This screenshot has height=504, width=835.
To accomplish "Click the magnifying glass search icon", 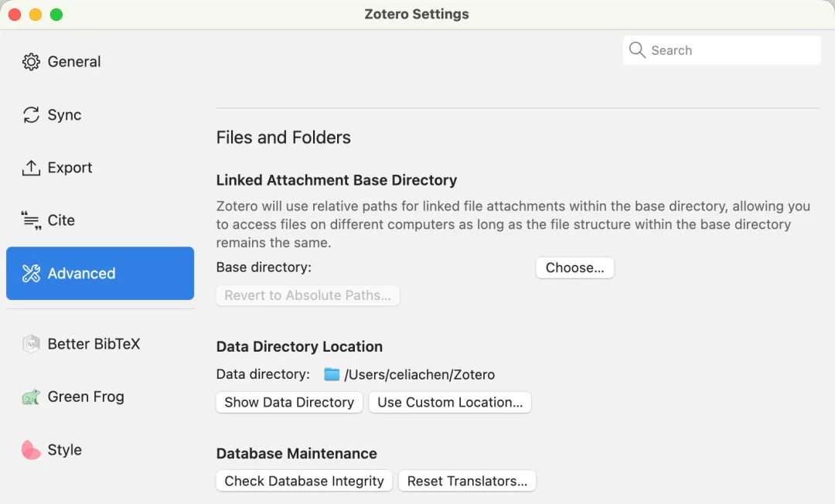I will 637,50.
